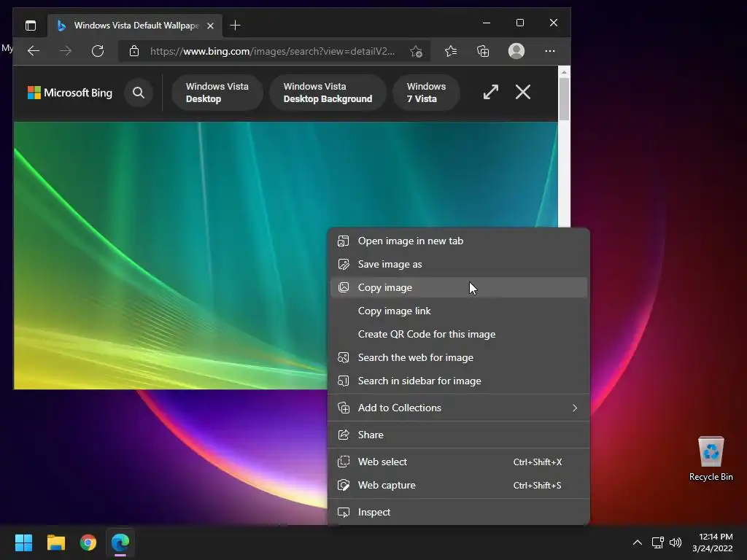Choose Windows Vista Desktop suggestion
747x560 pixels.
pos(217,93)
